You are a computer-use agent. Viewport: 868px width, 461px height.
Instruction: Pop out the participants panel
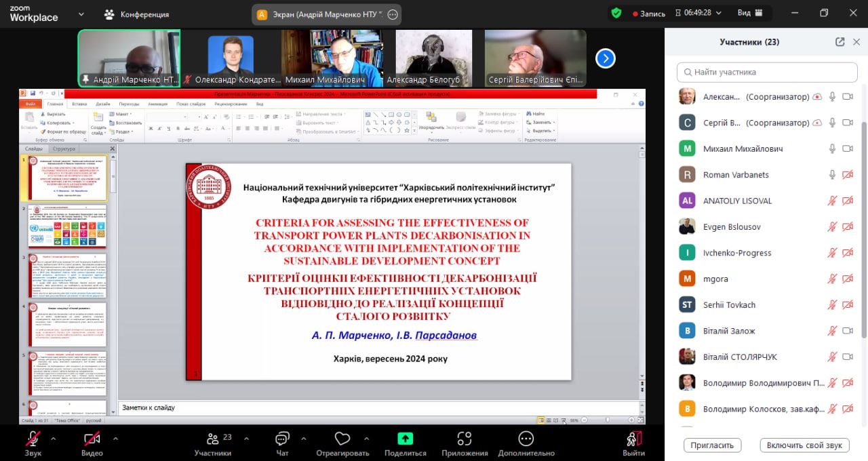[840, 42]
